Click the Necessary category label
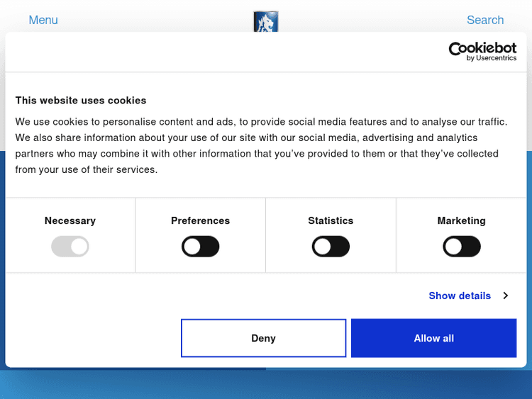Image resolution: width=532 pixels, height=399 pixels. [x=70, y=220]
